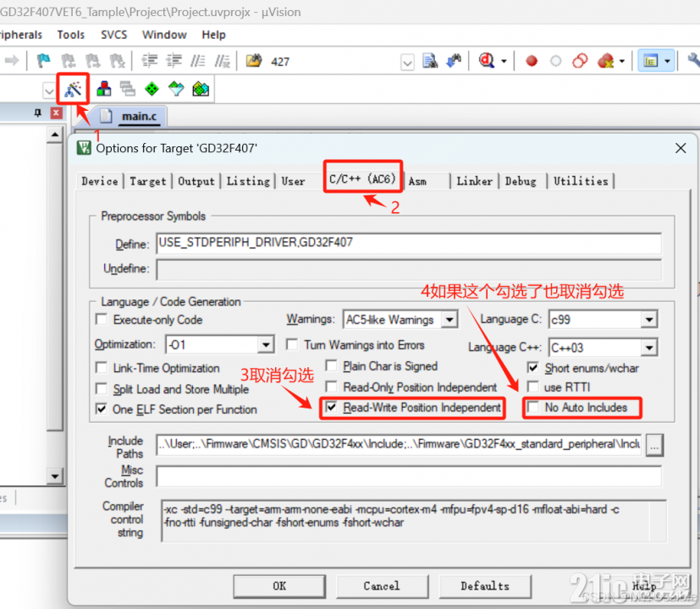Click the navigate forward arrow icon
700x609 pixels.
pyautogui.click(x=12, y=60)
